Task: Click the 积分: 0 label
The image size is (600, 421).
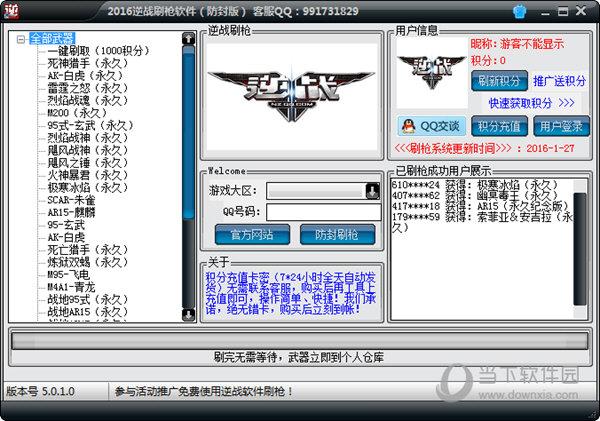Action: point(488,60)
